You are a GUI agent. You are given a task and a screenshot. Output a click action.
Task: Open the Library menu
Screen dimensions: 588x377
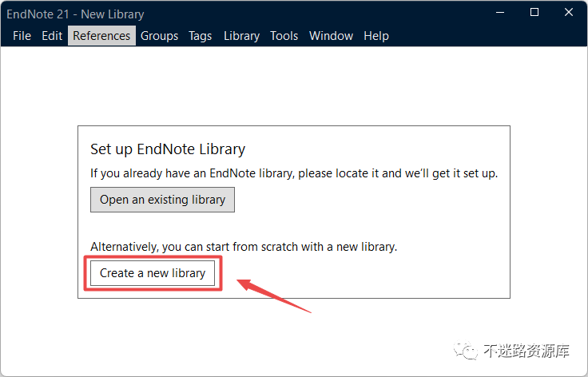(241, 36)
